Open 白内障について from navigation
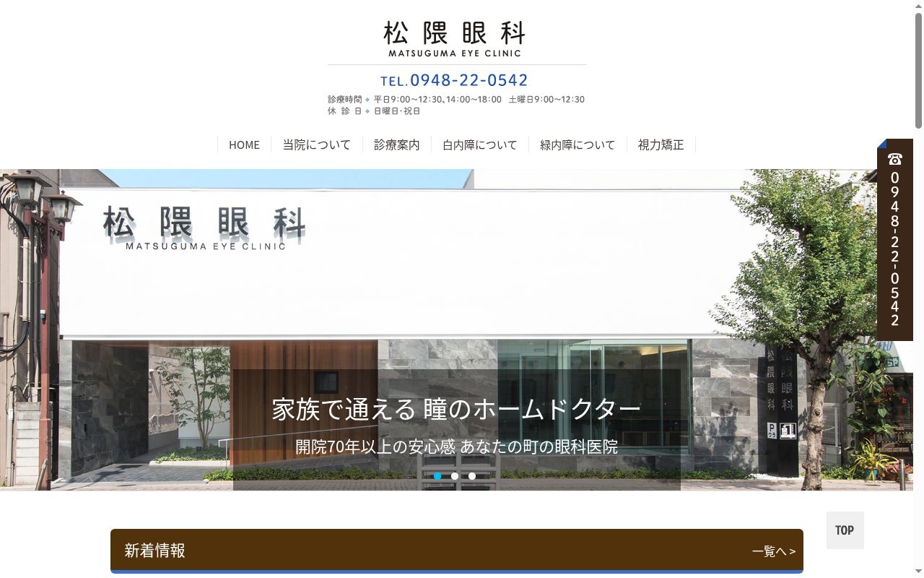The image size is (924, 578). point(480,144)
